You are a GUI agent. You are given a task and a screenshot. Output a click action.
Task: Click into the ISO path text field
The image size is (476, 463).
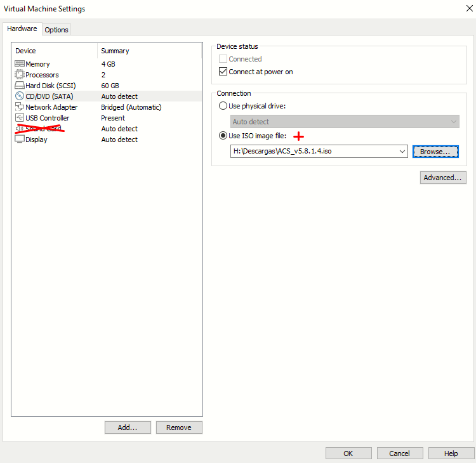click(x=314, y=152)
